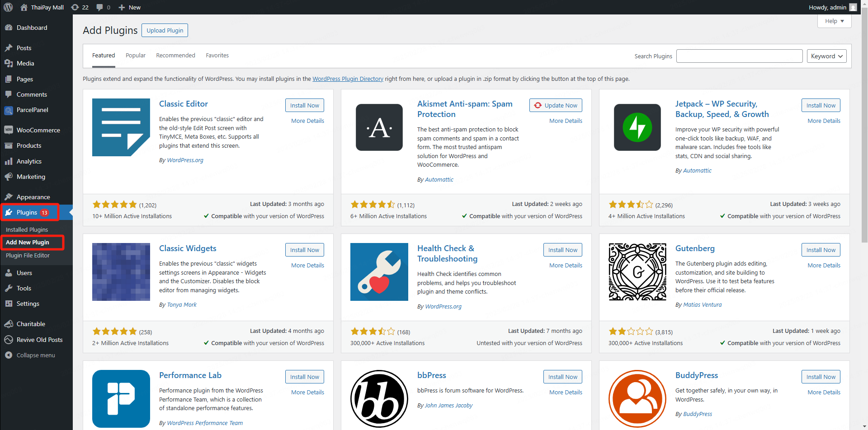The width and height of the screenshot is (868, 430).
Task: Collapse the admin sidebar menu
Action: coord(35,355)
